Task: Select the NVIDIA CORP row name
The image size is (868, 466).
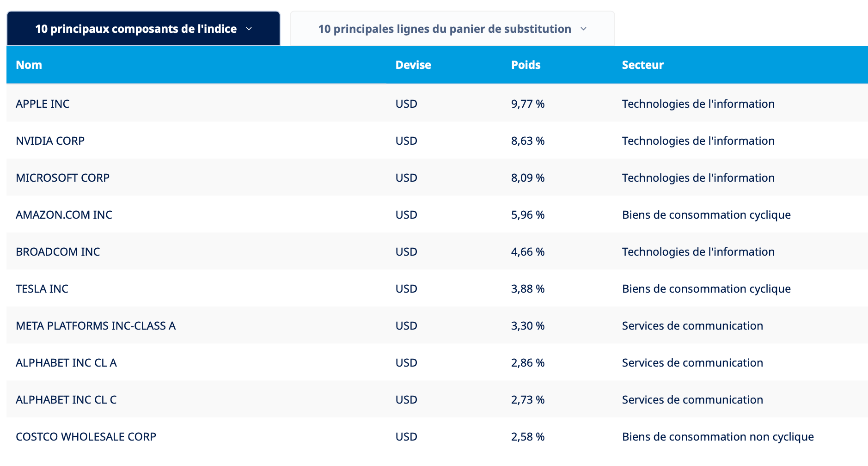Action: 50,141
